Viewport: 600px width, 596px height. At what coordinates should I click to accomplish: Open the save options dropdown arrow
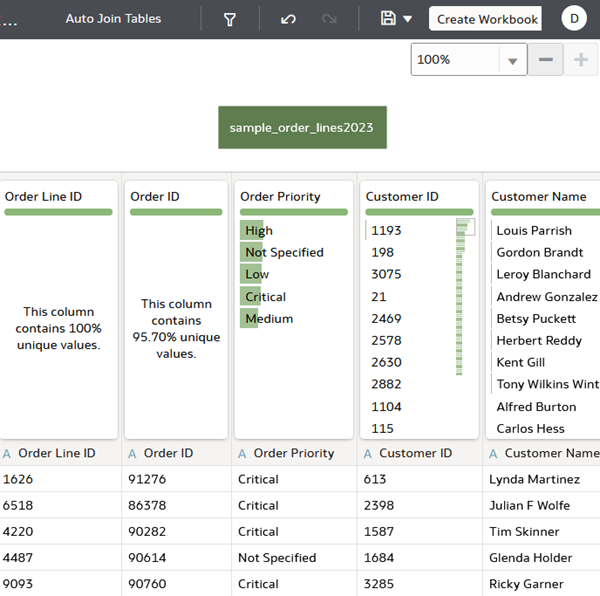pyautogui.click(x=408, y=19)
